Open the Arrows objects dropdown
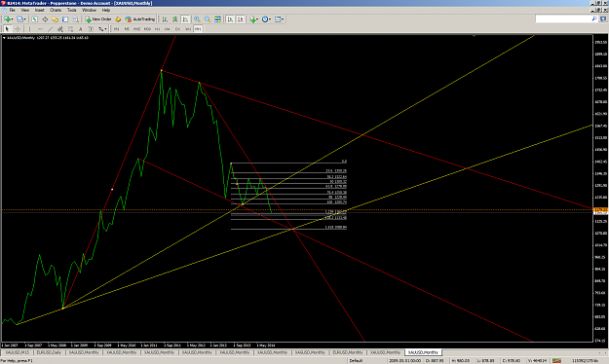 102,29
